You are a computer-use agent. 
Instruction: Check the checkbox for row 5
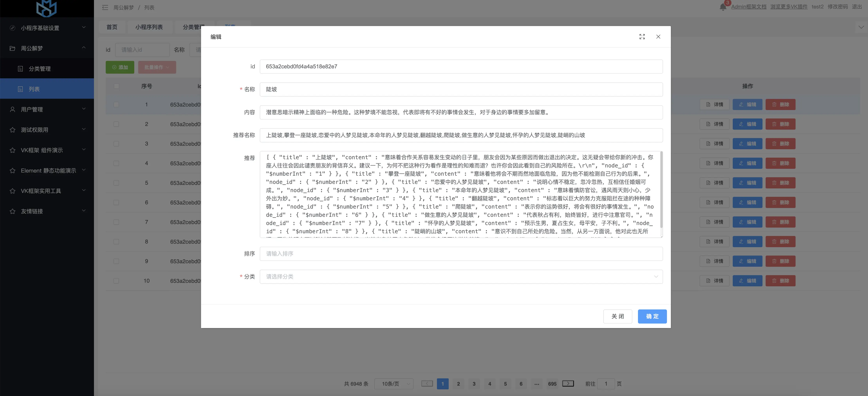[x=116, y=183]
